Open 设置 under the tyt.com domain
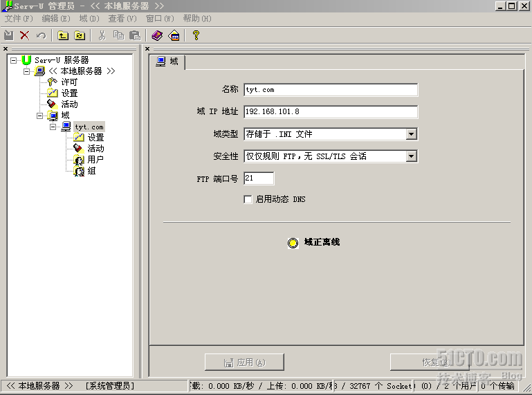Screen dimensions: 532x395 (95, 138)
